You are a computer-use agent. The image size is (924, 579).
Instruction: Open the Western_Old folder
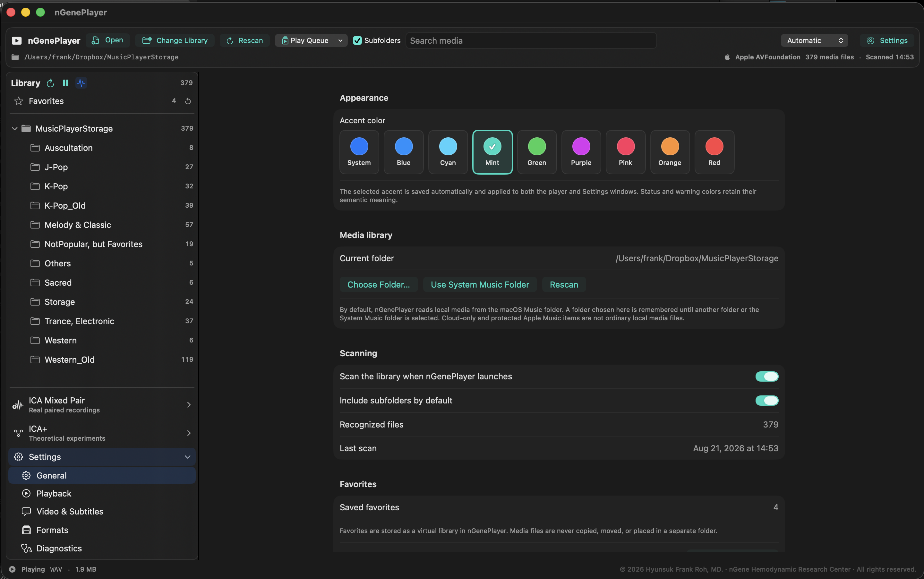point(102,359)
